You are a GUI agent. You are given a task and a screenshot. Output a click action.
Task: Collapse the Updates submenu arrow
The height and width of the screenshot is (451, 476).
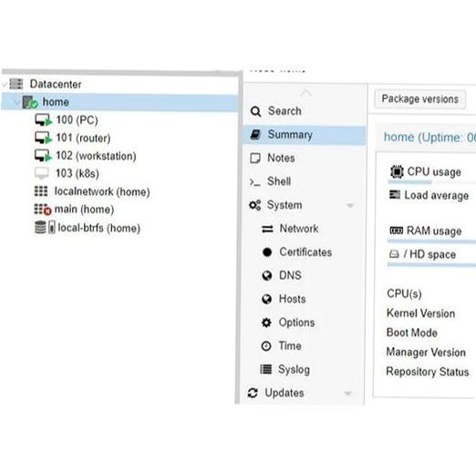(x=347, y=394)
